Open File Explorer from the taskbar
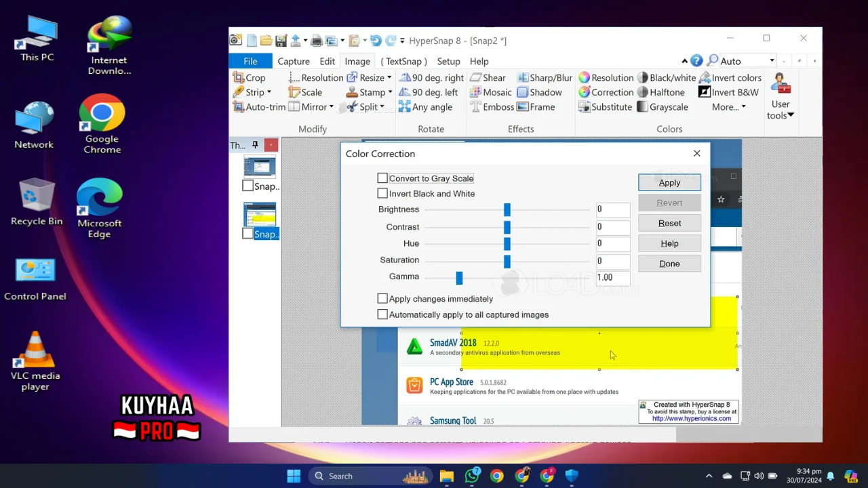Screen dimensions: 868x488 click(x=446, y=476)
